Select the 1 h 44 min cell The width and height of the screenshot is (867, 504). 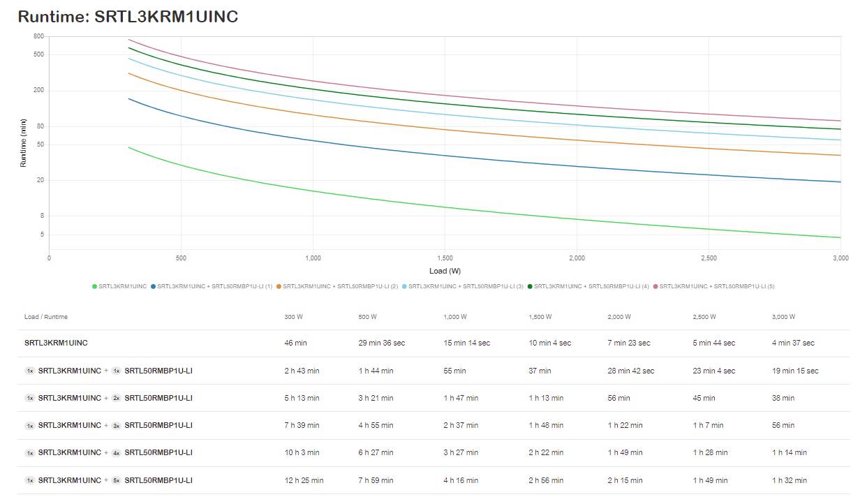[x=376, y=371]
